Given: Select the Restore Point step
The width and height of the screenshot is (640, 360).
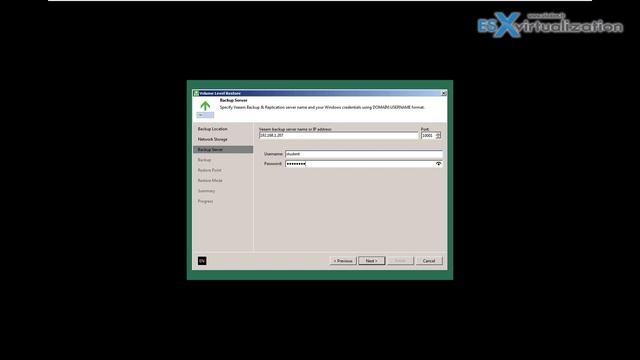Looking at the screenshot, I should coord(210,170).
